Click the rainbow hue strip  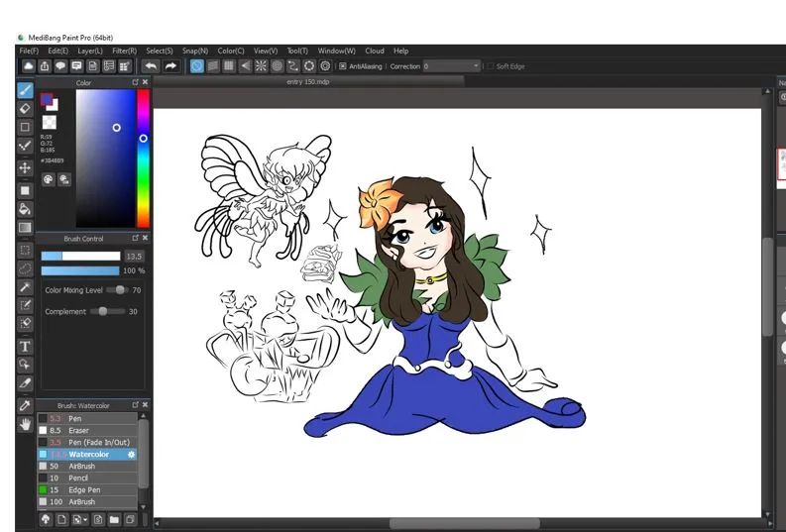pyautogui.click(x=144, y=159)
